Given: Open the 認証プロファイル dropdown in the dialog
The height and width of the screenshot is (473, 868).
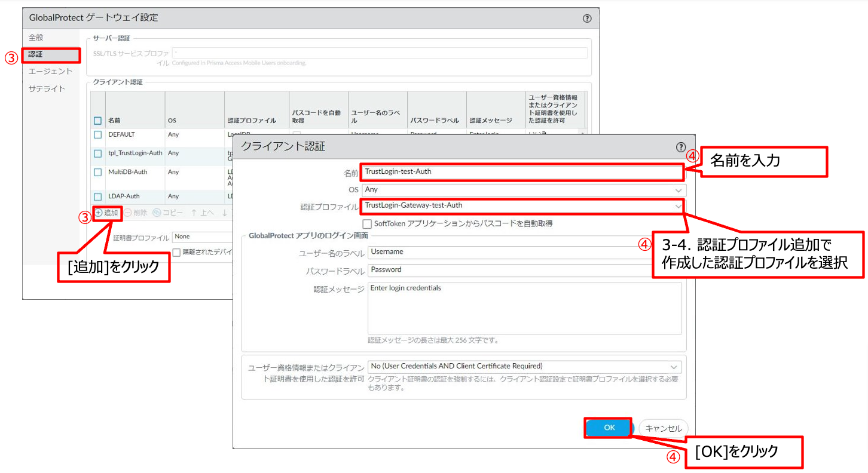Looking at the screenshot, I should [522, 206].
